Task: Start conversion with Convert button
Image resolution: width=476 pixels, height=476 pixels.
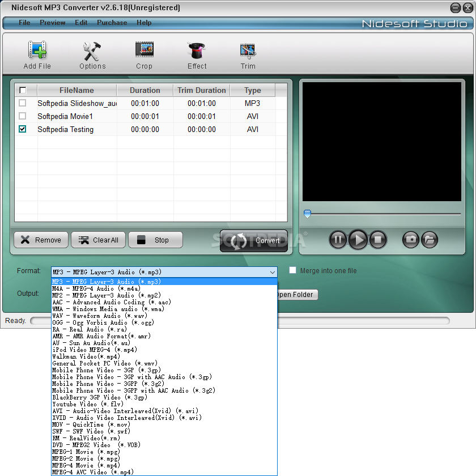Action: coord(254,241)
